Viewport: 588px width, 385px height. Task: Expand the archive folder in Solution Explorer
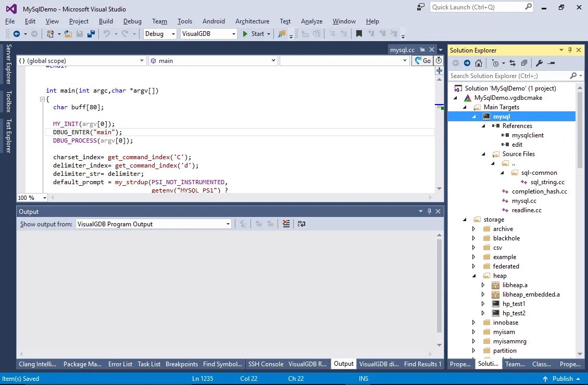click(x=473, y=229)
